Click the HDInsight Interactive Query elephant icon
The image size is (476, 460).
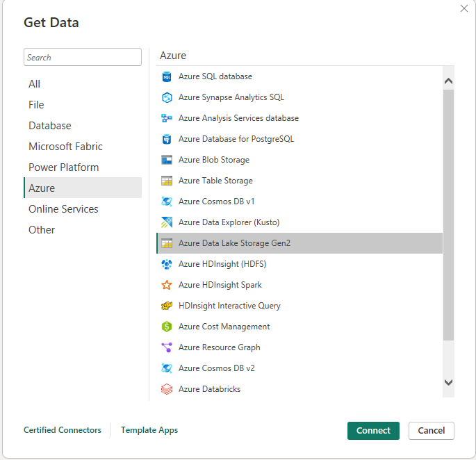(x=167, y=306)
